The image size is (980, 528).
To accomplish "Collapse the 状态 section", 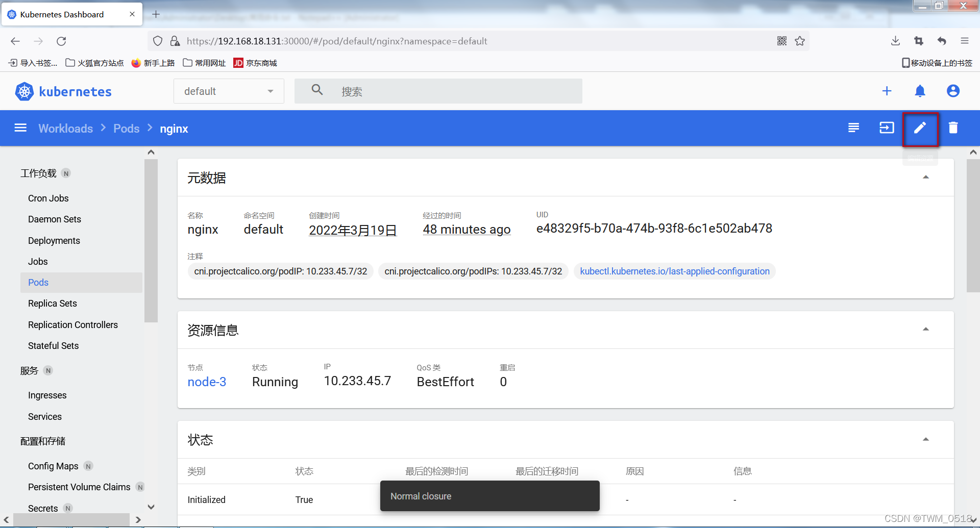I will (925, 440).
